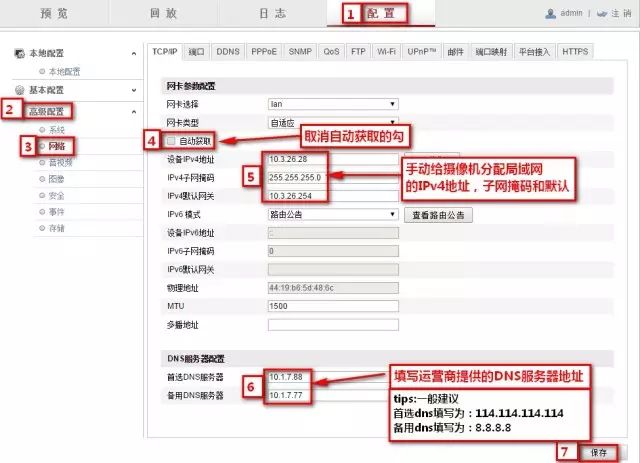Expand the IPv6 模式 路由公告 dropdown
Viewport: 640px width, 463px height.
(x=333, y=214)
